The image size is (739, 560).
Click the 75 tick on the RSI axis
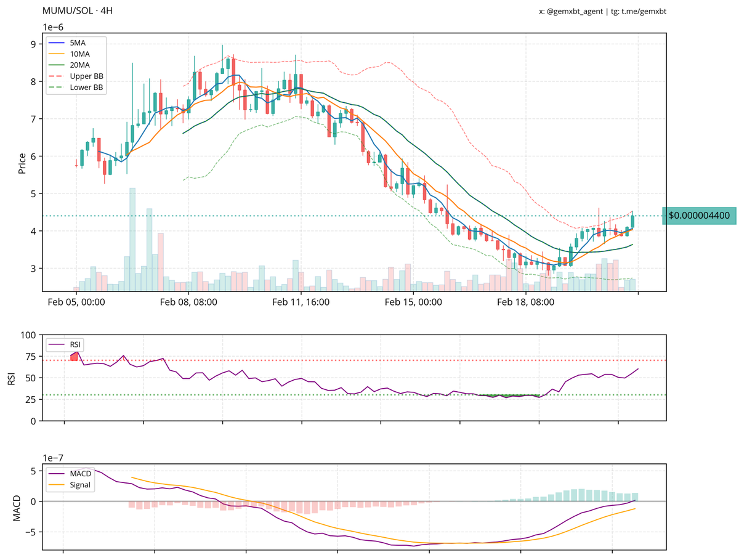point(30,357)
